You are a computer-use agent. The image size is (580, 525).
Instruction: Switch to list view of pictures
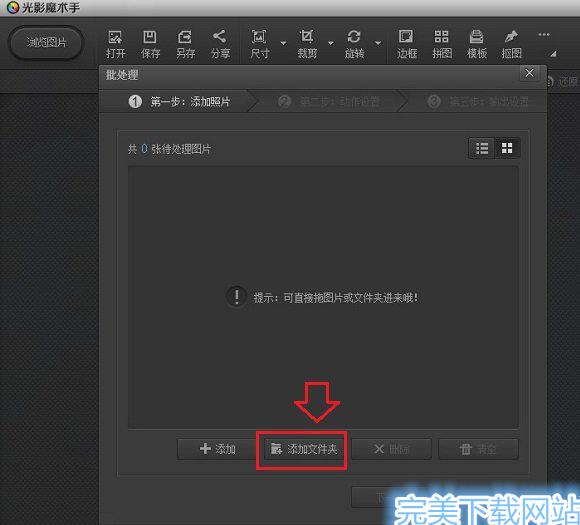coord(482,148)
